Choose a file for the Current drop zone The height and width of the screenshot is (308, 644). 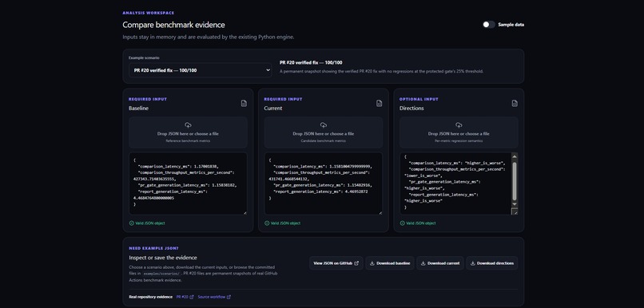324,132
